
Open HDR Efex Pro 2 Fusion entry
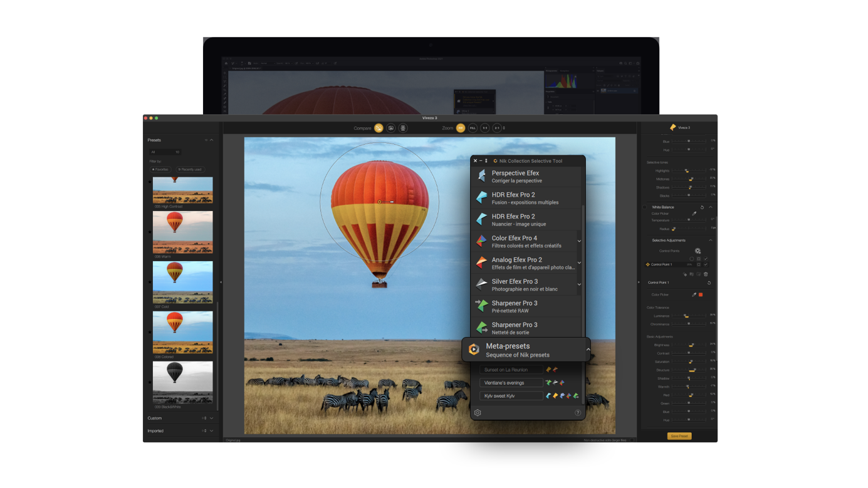tap(526, 198)
